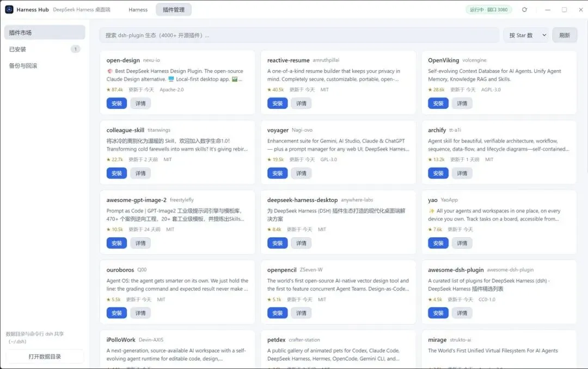The height and width of the screenshot is (369, 588).
Task: Click the AGPL-3.0 license text
Action: (x=491, y=90)
